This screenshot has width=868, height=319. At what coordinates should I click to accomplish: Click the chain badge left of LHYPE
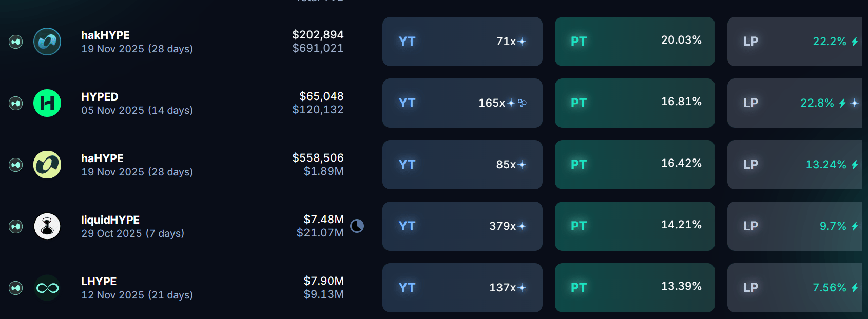[x=16, y=288]
